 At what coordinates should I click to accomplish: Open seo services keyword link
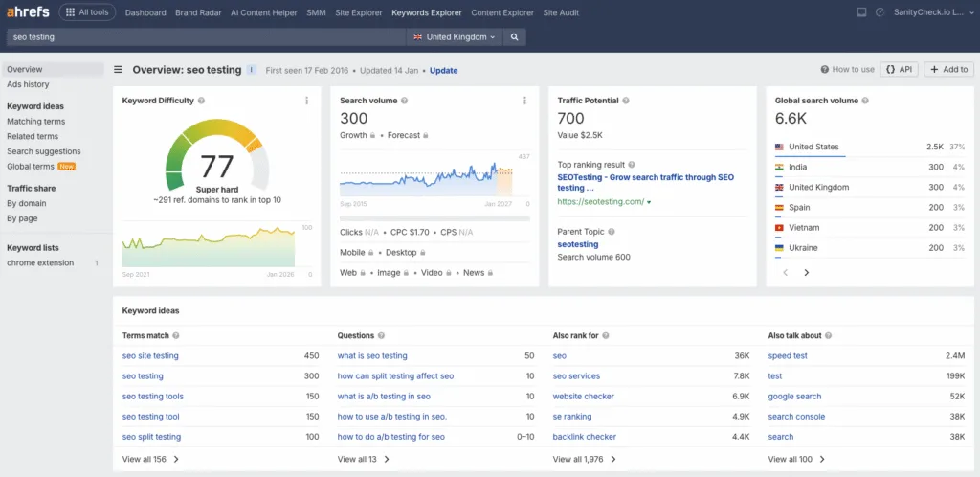576,376
